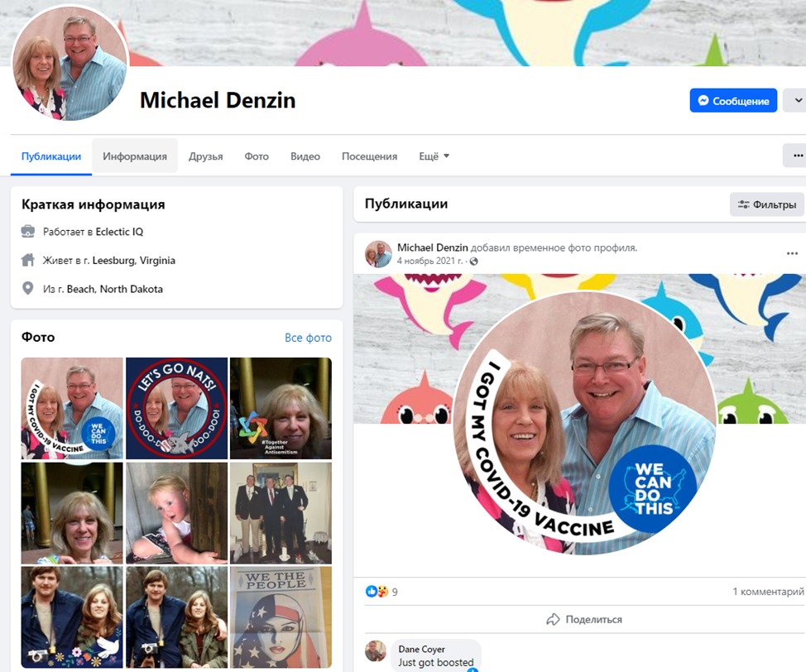Click the Just got boosted comment text
The image size is (806, 672).
[436, 662]
